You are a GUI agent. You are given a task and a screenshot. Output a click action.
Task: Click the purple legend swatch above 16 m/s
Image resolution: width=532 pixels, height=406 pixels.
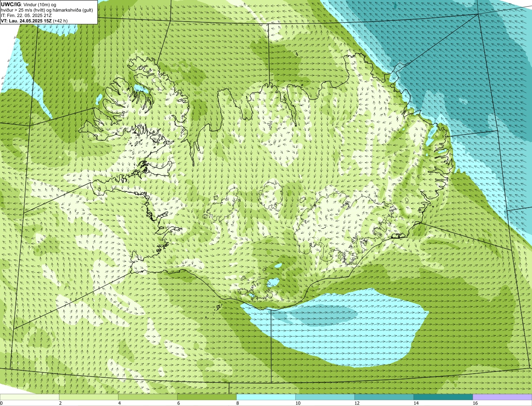[502, 397]
